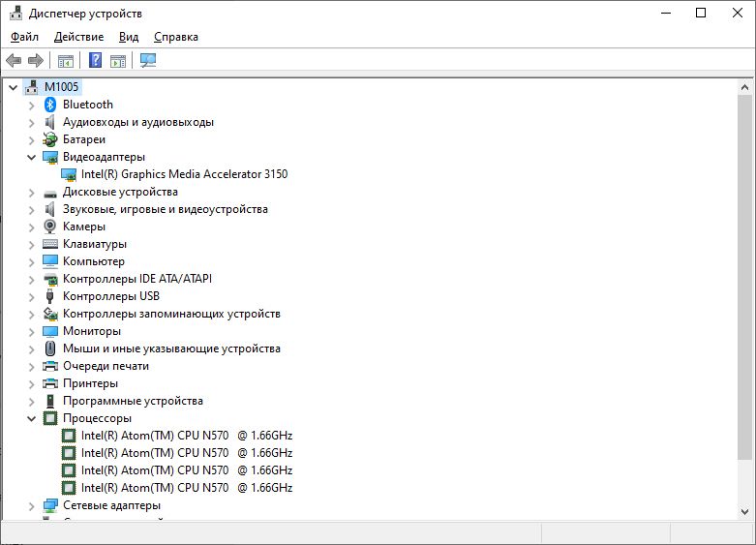Viewport: 756px width, 545px height.
Task: Open the Действие menu
Action: (78, 37)
